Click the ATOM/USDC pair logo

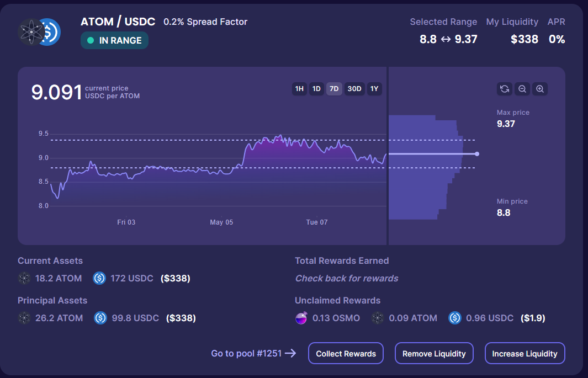(x=39, y=32)
